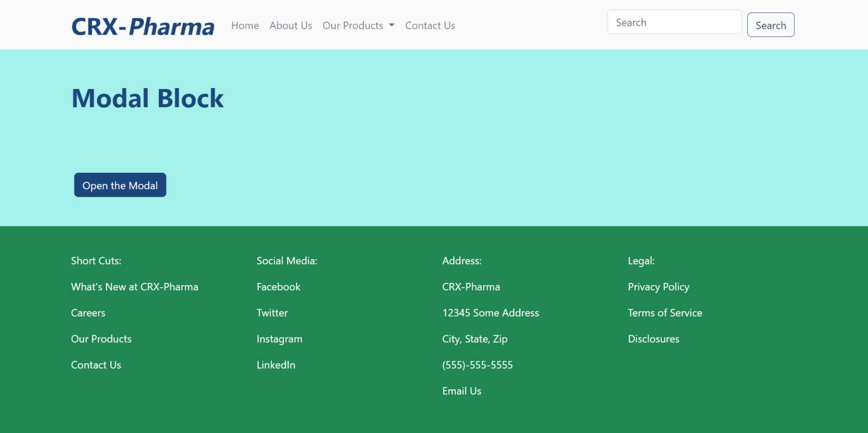View the Terms of Service link
The image size is (868, 433).
[664, 313]
